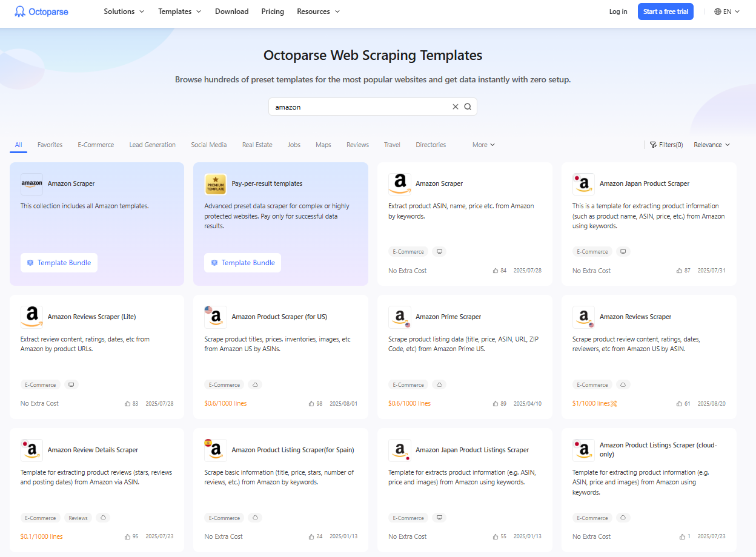
Task: Click the Amazon Prime Scraper logo icon
Action: point(399,317)
